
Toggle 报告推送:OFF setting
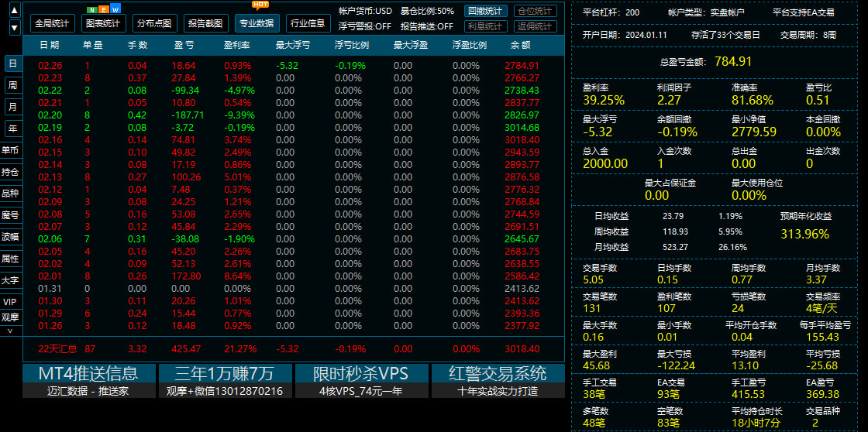(427, 26)
